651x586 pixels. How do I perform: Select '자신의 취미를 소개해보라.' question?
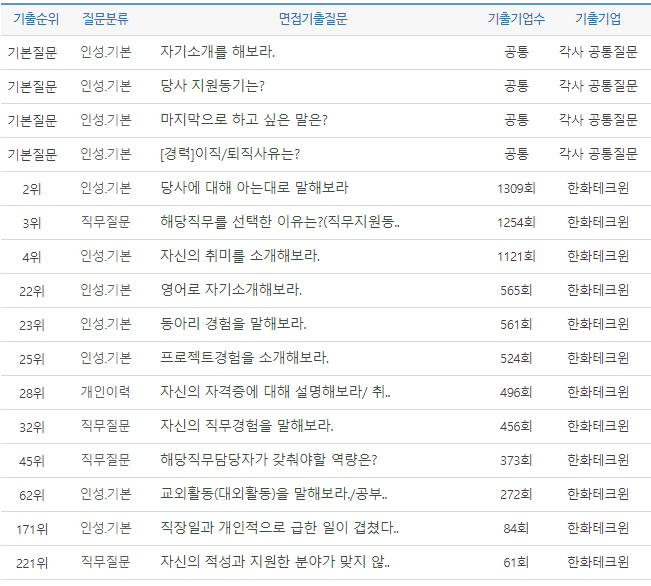click(240, 256)
